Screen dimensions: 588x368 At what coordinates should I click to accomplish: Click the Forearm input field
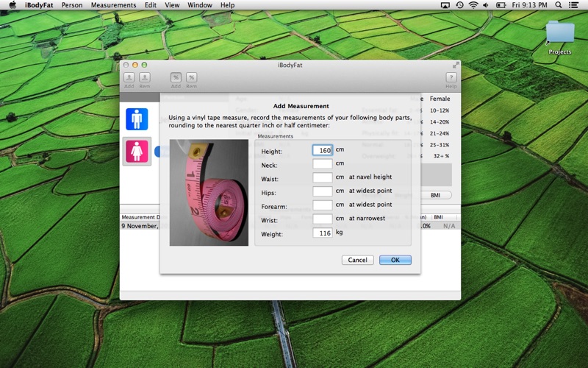pos(323,205)
